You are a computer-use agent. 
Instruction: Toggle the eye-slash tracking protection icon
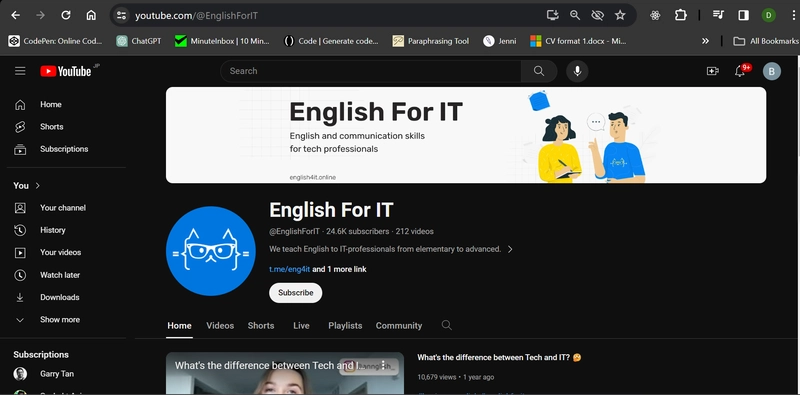[x=597, y=15]
